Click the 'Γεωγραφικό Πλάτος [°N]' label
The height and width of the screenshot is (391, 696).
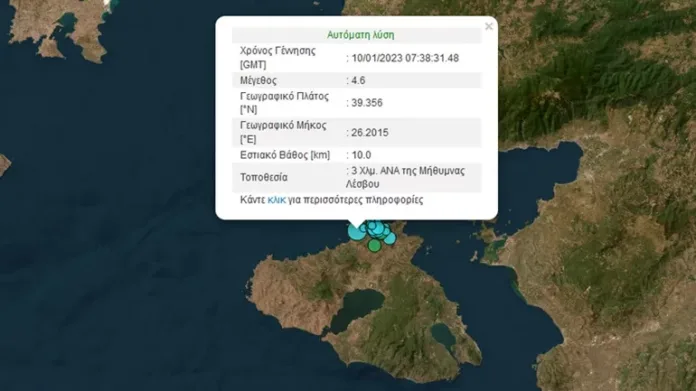[285, 103]
